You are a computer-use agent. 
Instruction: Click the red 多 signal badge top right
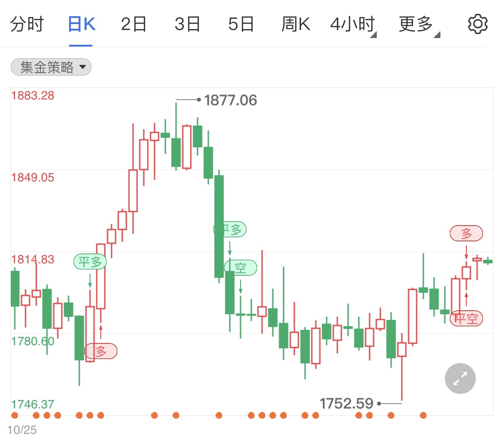tap(466, 233)
